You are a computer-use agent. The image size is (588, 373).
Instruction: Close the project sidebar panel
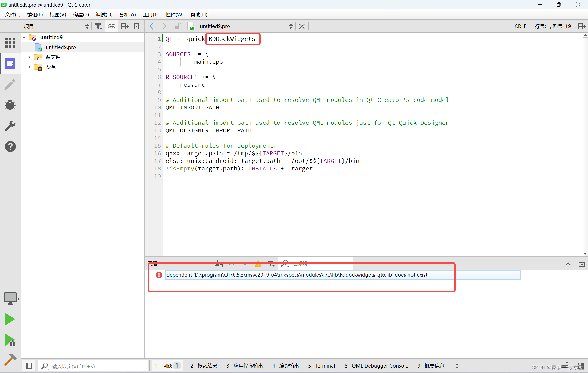[x=137, y=26]
